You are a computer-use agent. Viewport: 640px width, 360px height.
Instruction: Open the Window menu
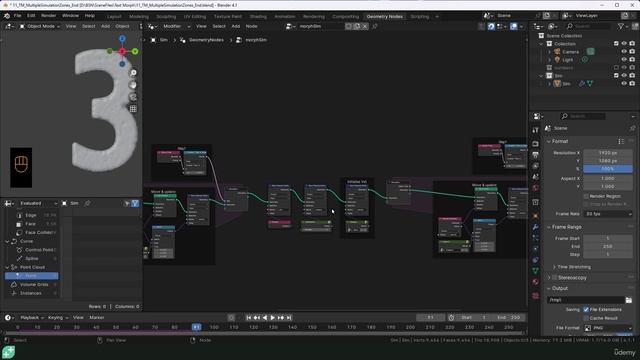pyautogui.click(x=71, y=16)
